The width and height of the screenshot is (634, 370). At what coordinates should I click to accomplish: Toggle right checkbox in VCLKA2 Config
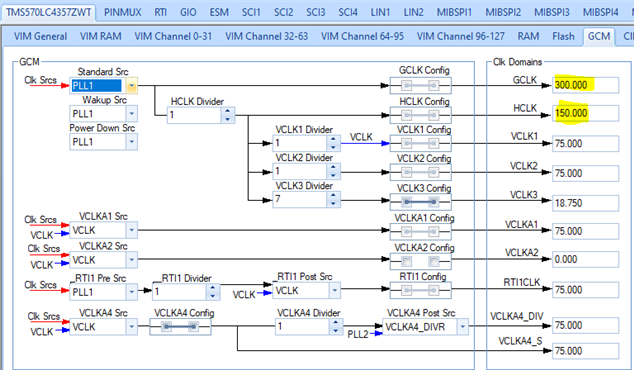433,261
